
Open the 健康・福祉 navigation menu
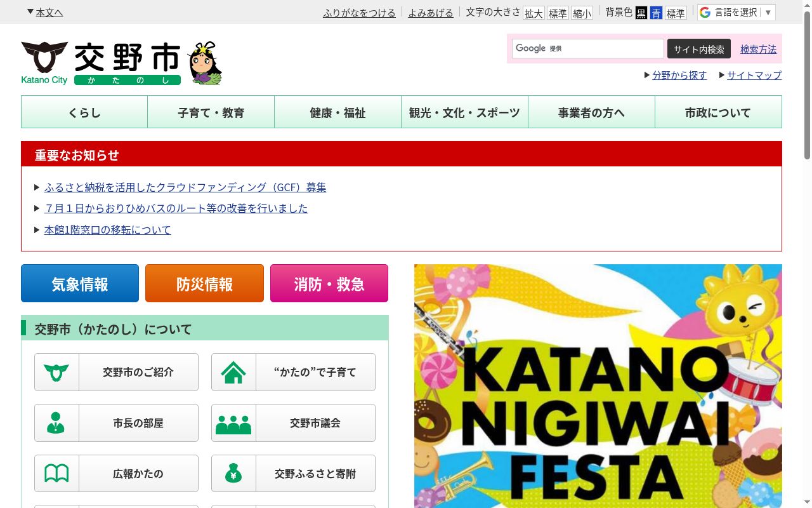pos(338,112)
